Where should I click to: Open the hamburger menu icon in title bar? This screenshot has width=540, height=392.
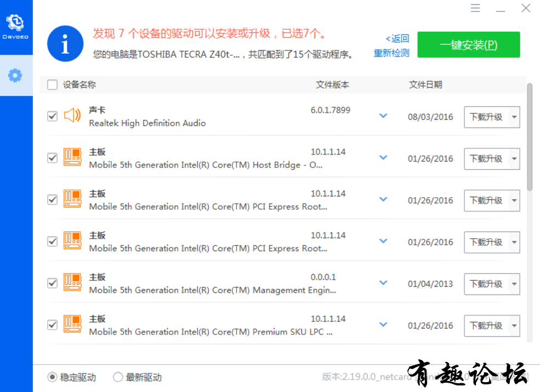click(x=475, y=8)
